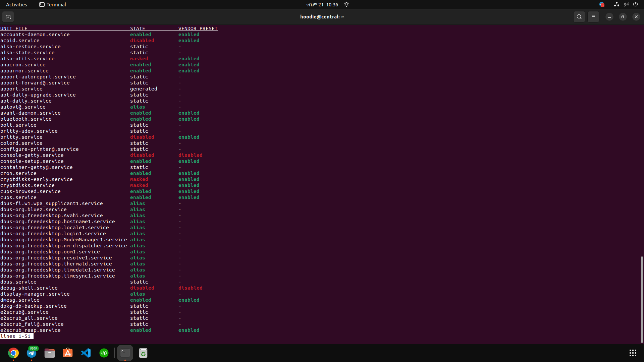
Task: Open the terminal hamburger menu
Action: 593,17
